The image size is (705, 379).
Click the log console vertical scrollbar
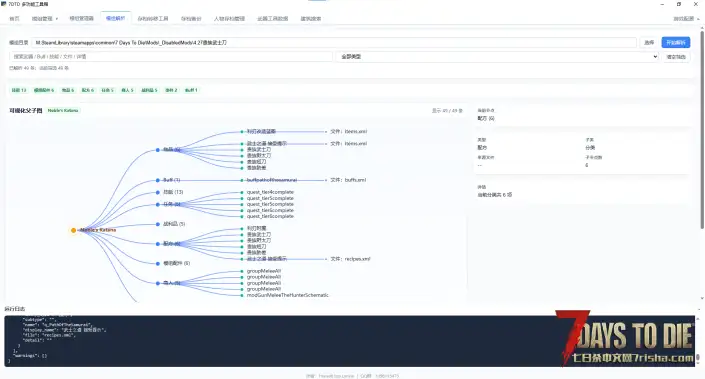698,357
